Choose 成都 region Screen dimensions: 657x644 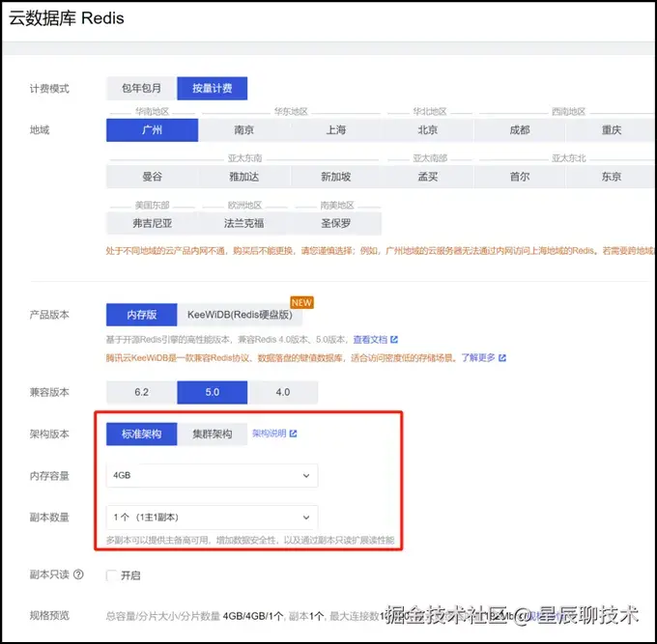pyautogui.click(x=520, y=130)
